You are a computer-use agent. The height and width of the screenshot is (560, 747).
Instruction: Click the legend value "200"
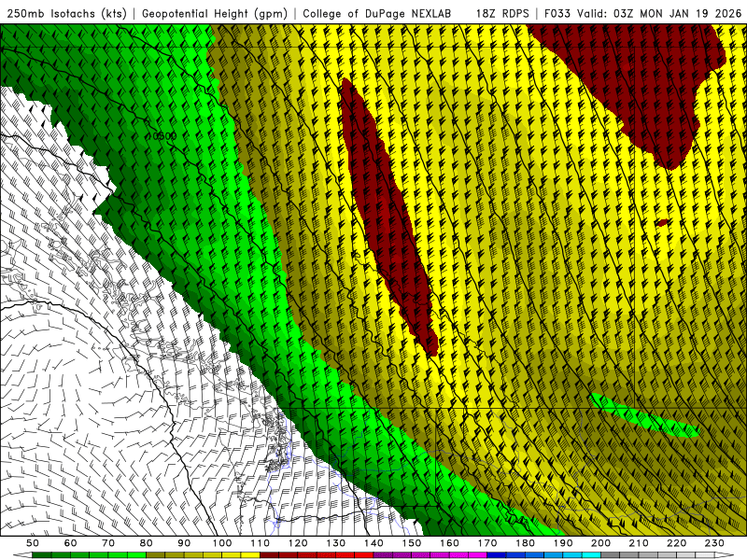tap(600, 543)
